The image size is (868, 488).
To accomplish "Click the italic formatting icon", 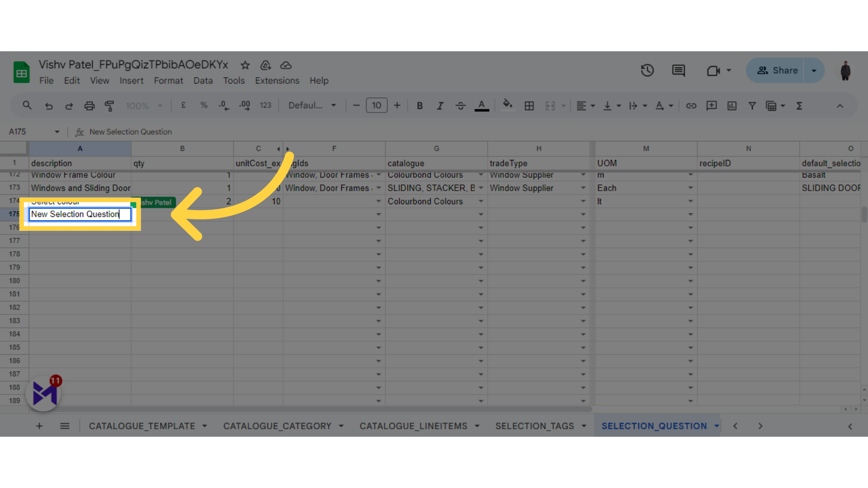I will pyautogui.click(x=440, y=106).
